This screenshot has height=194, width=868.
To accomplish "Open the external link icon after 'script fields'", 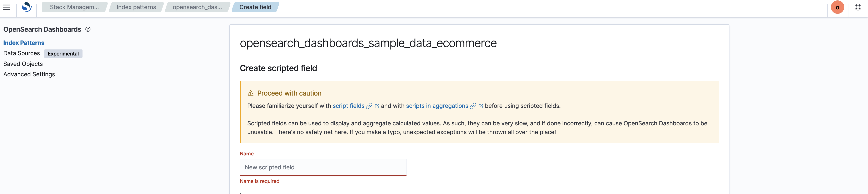I will [x=377, y=106].
